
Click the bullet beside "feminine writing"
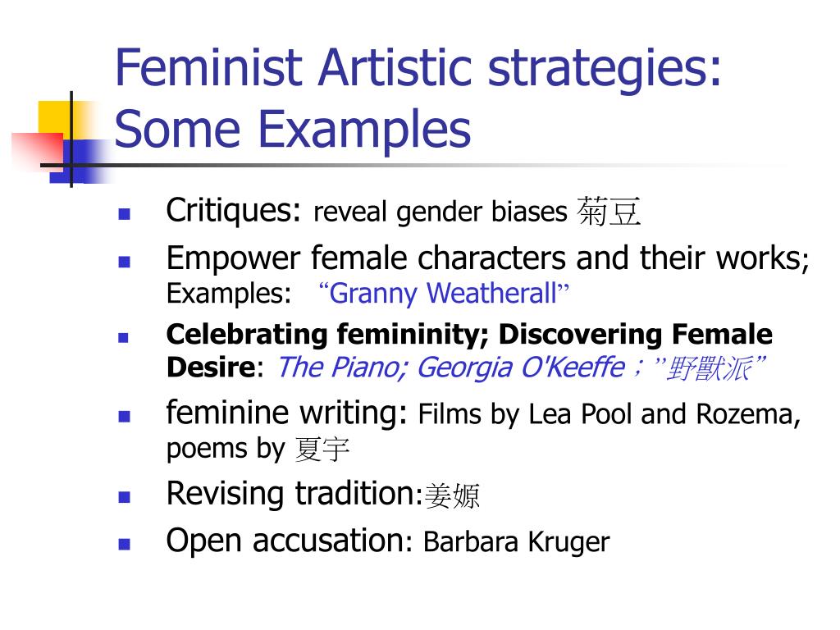click(x=125, y=416)
